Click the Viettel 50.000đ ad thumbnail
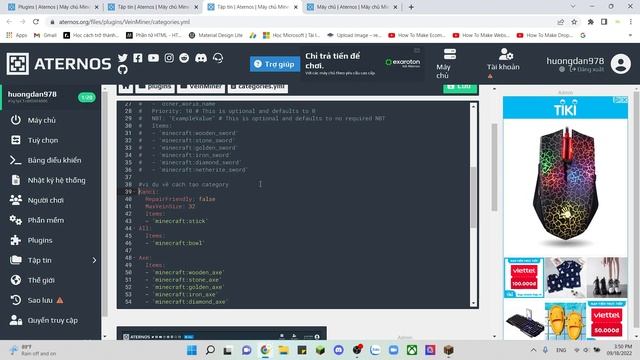This screenshot has height=360, width=640. click(x=607, y=321)
